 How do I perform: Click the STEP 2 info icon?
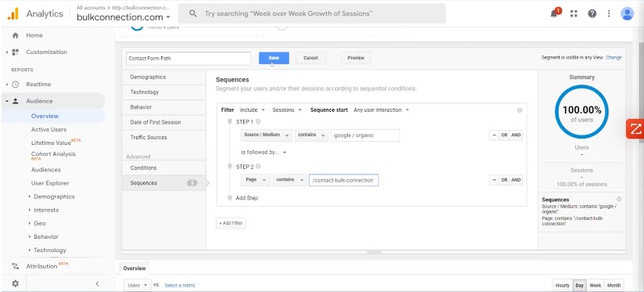[x=259, y=167]
